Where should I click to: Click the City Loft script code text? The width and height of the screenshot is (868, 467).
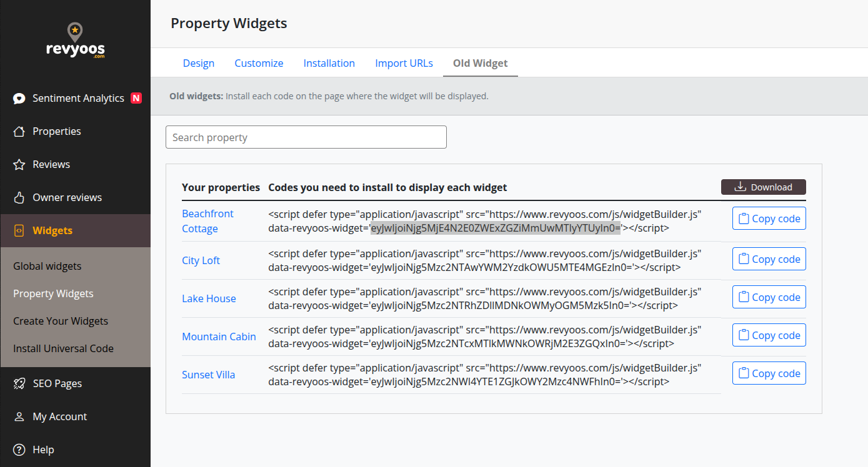[x=485, y=260]
